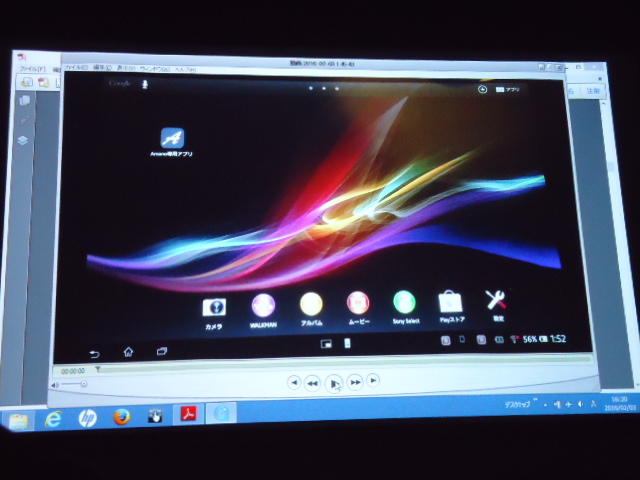The image size is (640, 480).
Task: Click the first toolbar icon in the Acrobat window
Action: coord(27,82)
